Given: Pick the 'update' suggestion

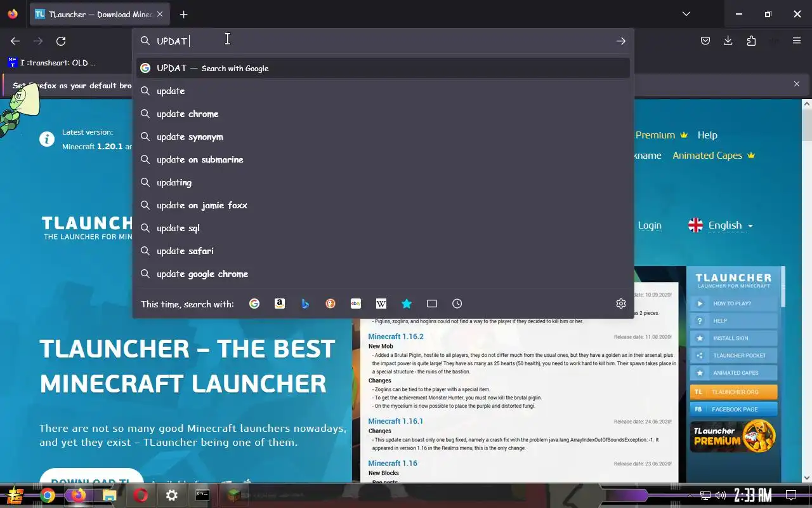Looking at the screenshot, I should (x=383, y=91).
